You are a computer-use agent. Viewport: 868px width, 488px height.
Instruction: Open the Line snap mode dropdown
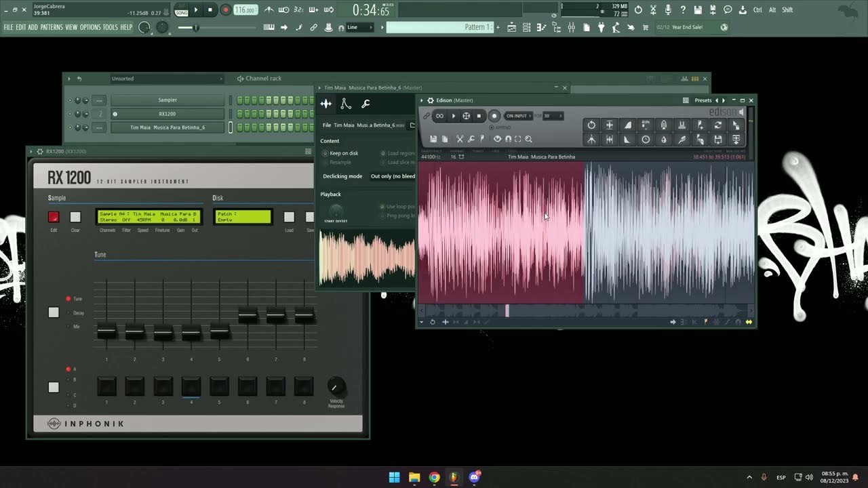359,27
